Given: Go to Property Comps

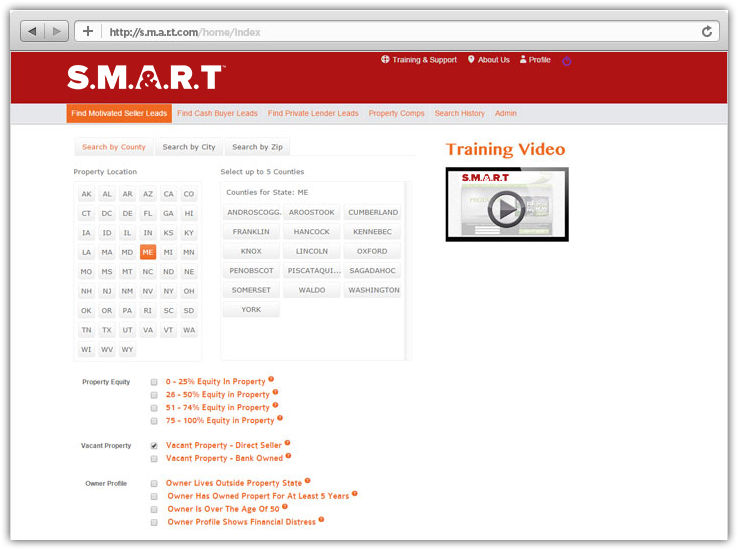Looking at the screenshot, I should point(396,113).
